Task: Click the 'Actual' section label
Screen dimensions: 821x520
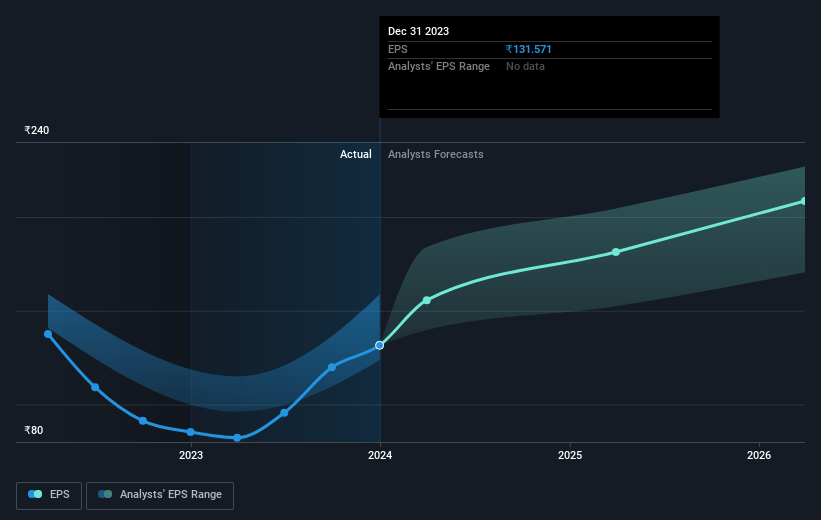Action: click(356, 154)
